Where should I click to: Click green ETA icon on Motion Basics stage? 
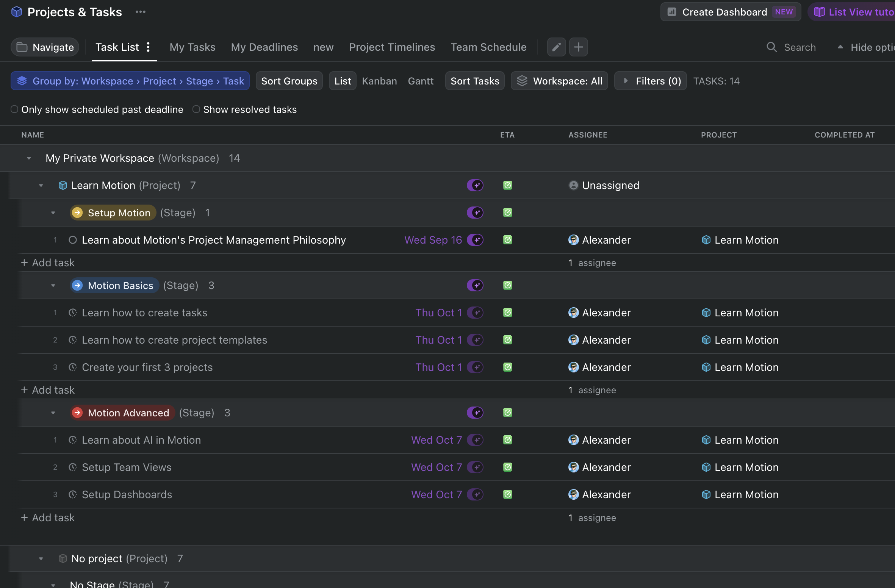pos(508,285)
